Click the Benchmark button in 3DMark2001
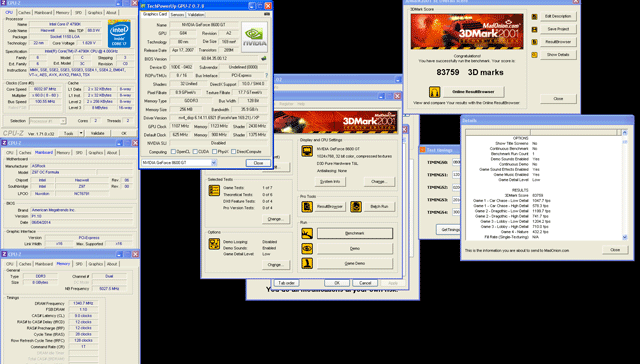Image resolution: width=640 pixels, height=364 pixels. click(x=355, y=233)
